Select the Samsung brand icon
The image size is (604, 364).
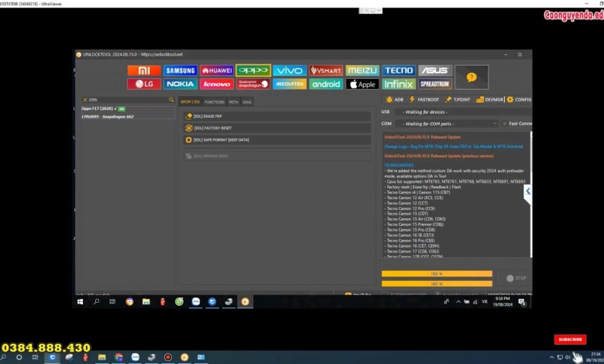pos(180,70)
